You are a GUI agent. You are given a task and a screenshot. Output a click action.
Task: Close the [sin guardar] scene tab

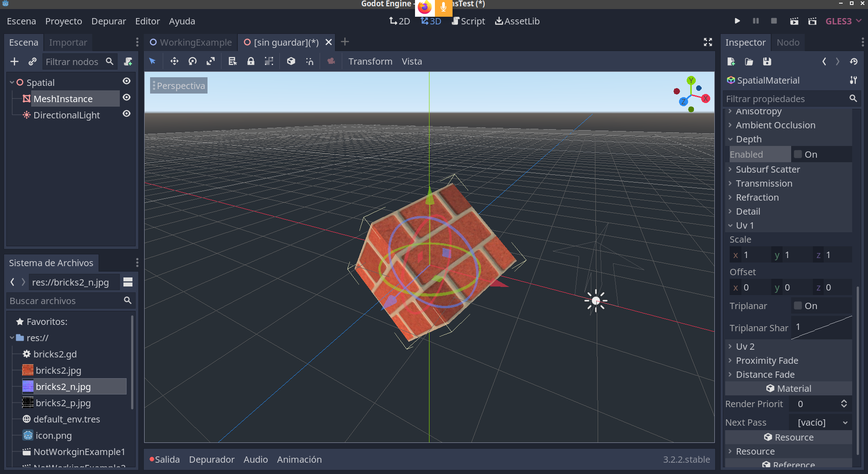[x=329, y=42]
